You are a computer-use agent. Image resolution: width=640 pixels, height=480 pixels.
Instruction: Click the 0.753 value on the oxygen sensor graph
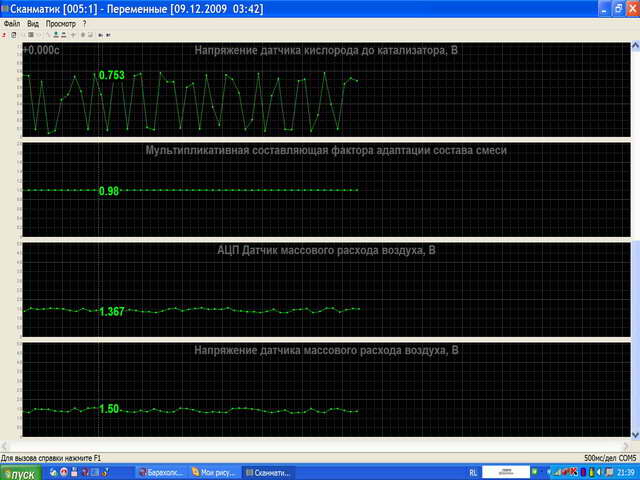111,75
